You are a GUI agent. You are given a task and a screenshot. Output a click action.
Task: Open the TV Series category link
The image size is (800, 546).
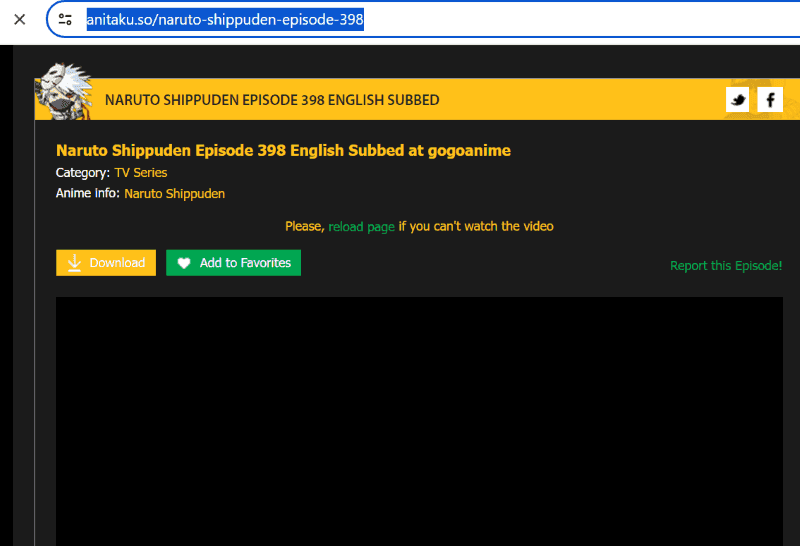tap(141, 173)
